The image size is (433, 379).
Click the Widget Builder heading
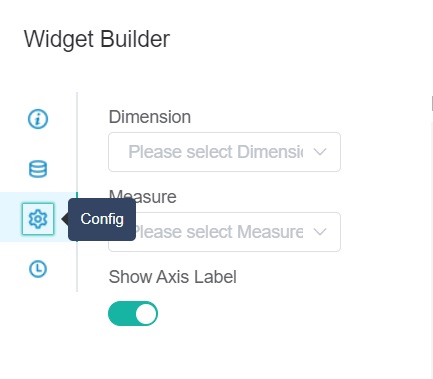[97, 39]
